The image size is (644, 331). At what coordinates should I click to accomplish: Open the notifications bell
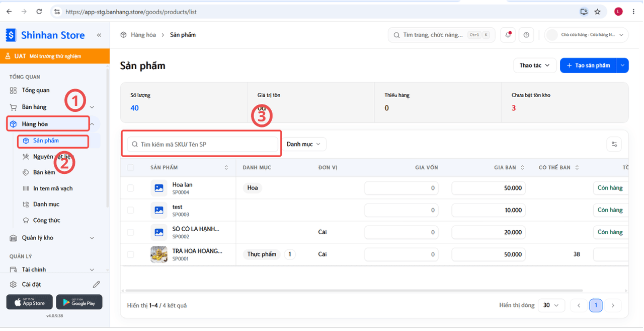click(508, 35)
